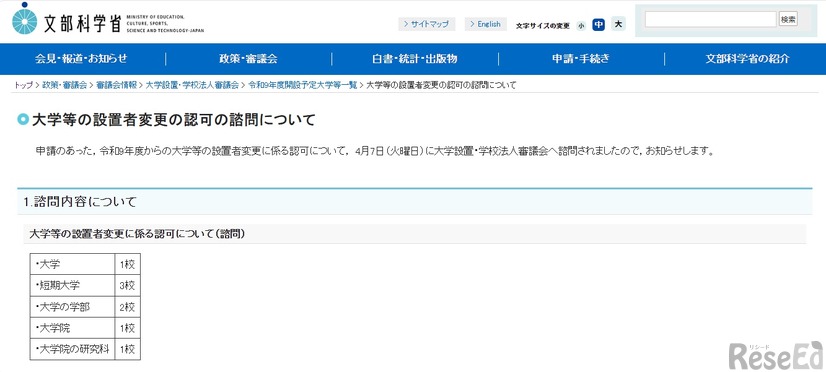Click table cell ・大学の学部

pos(72,307)
